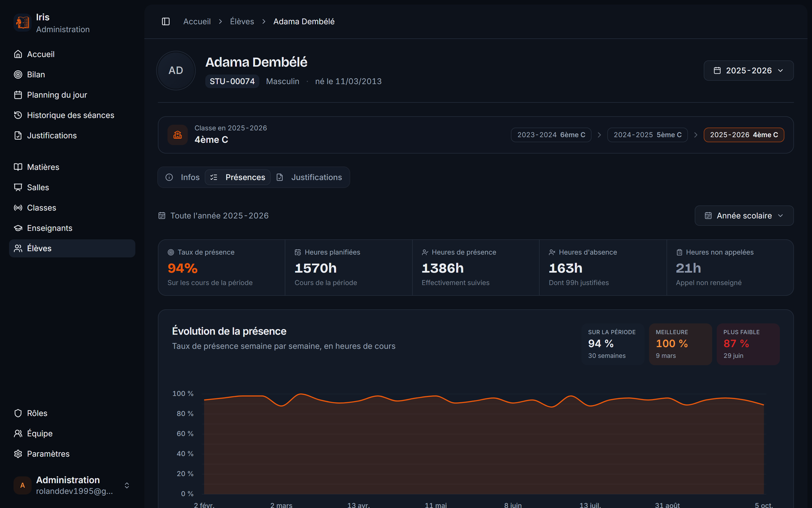The height and width of the screenshot is (508, 812).
Task: Open Historique des séances
Action: tap(72, 115)
